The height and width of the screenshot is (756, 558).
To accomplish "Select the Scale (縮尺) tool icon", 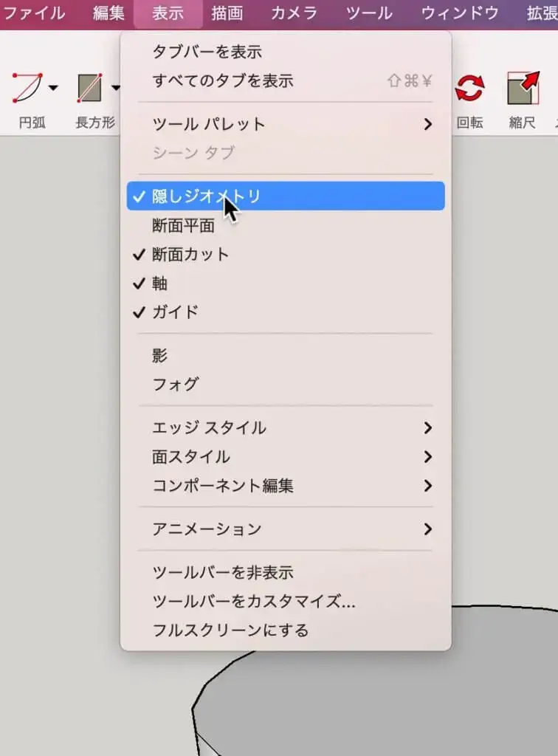I will point(523,88).
